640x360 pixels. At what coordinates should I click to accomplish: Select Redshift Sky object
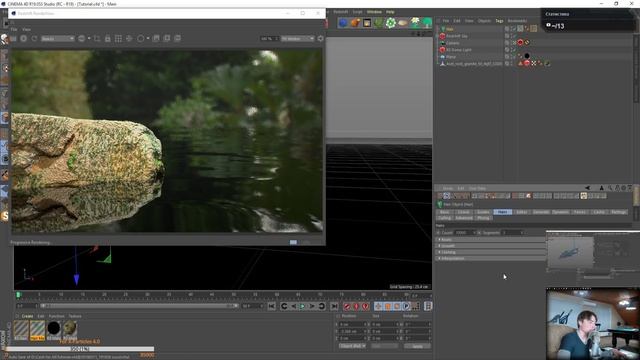pyautogui.click(x=457, y=36)
